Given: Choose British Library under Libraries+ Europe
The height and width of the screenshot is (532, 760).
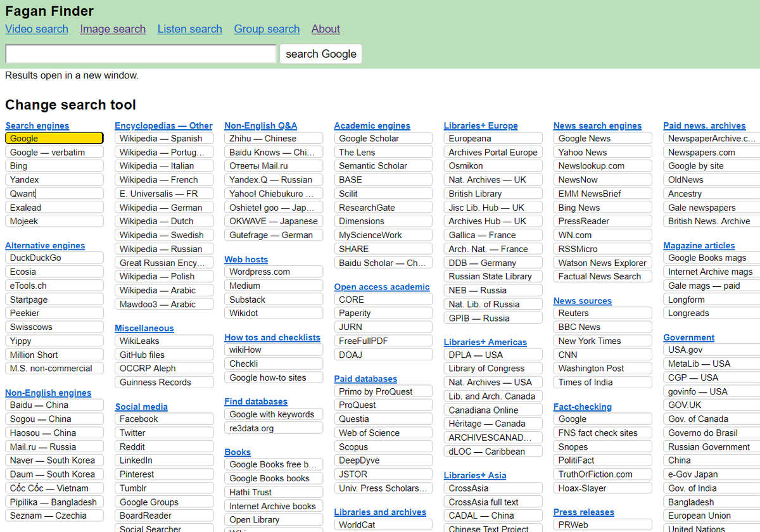Looking at the screenshot, I should coord(493,194).
